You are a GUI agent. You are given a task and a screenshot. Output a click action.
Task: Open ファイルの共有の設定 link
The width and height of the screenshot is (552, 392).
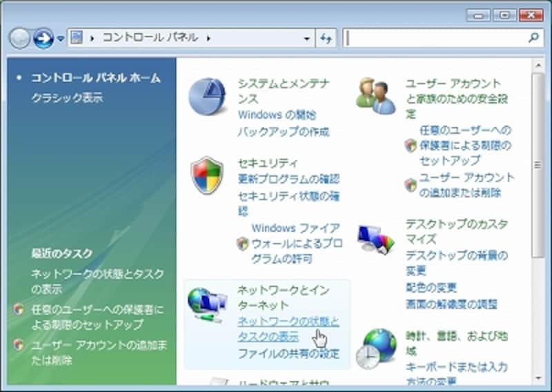point(288,353)
